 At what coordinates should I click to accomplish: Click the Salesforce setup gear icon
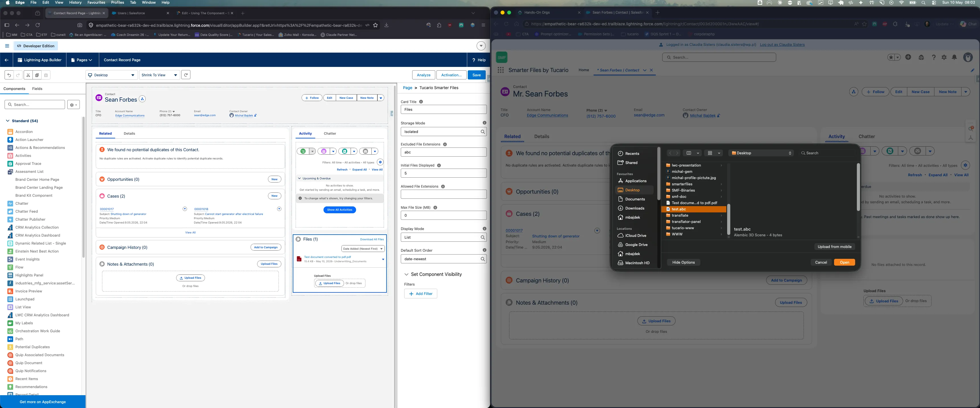point(944,57)
